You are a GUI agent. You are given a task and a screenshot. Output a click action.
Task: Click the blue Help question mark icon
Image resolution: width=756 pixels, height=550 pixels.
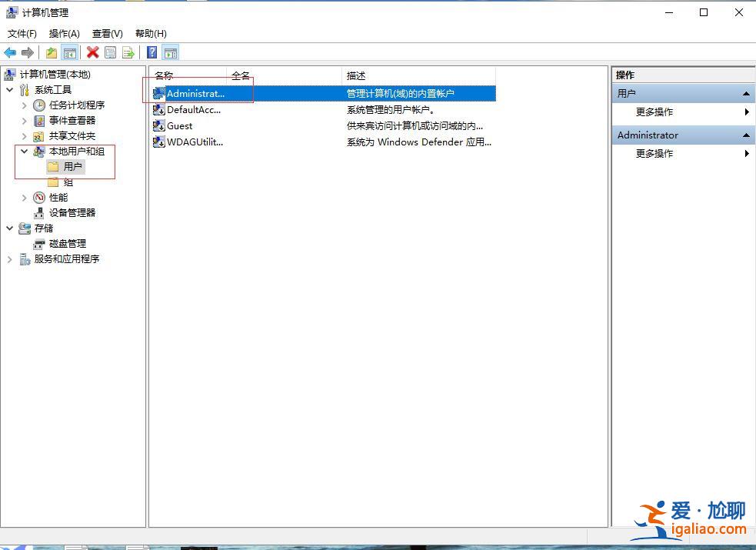(152, 52)
